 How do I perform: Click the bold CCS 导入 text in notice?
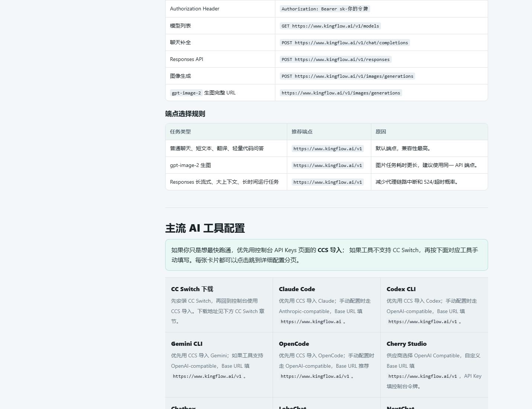(330, 250)
